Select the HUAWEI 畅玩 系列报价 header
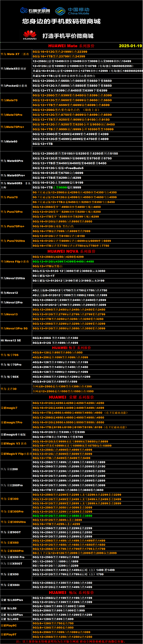 pos(71,593)
